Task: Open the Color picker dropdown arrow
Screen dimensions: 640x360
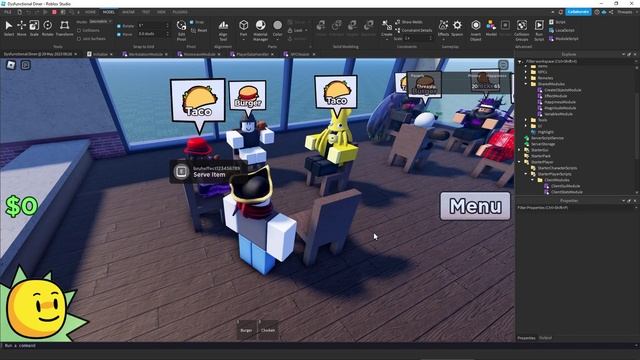Action: tap(278, 39)
